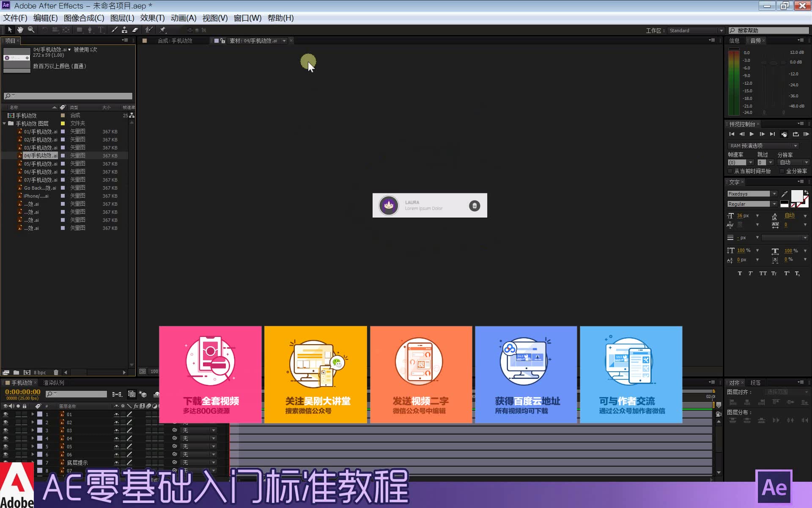Switch to the 段落 tab
812x508 pixels.
755,383
